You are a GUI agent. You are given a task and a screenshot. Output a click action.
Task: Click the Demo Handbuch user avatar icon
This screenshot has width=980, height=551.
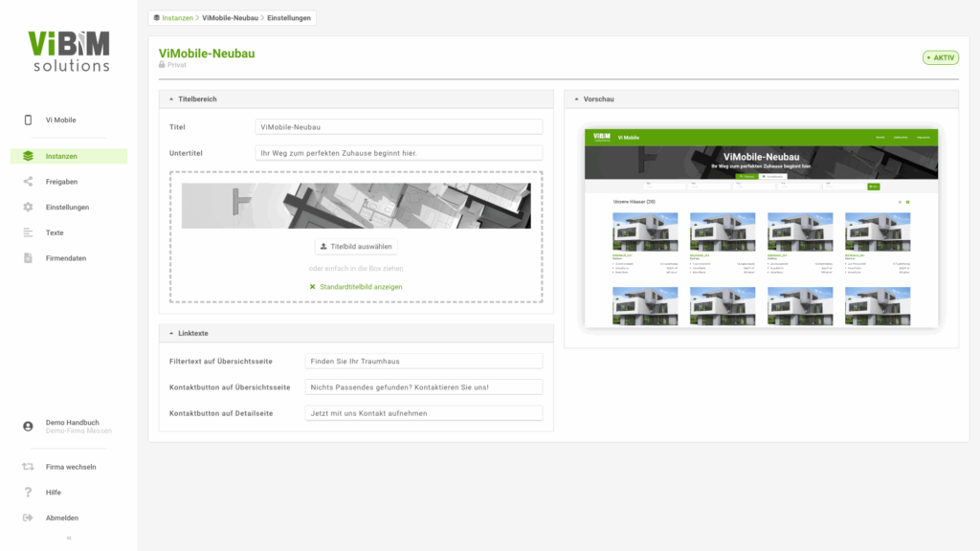(x=28, y=426)
